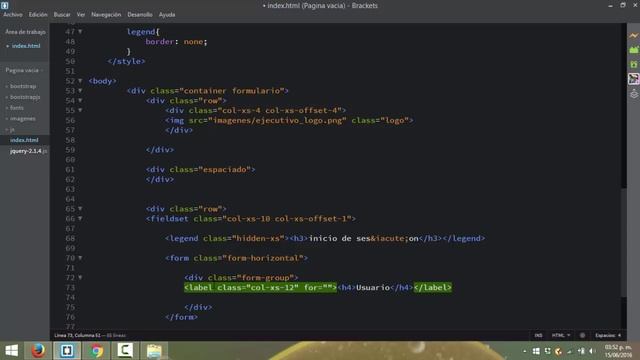Viewport: 640px width, 360px height.
Task: Fold the row div at line 54
Action: tap(80, 100)
